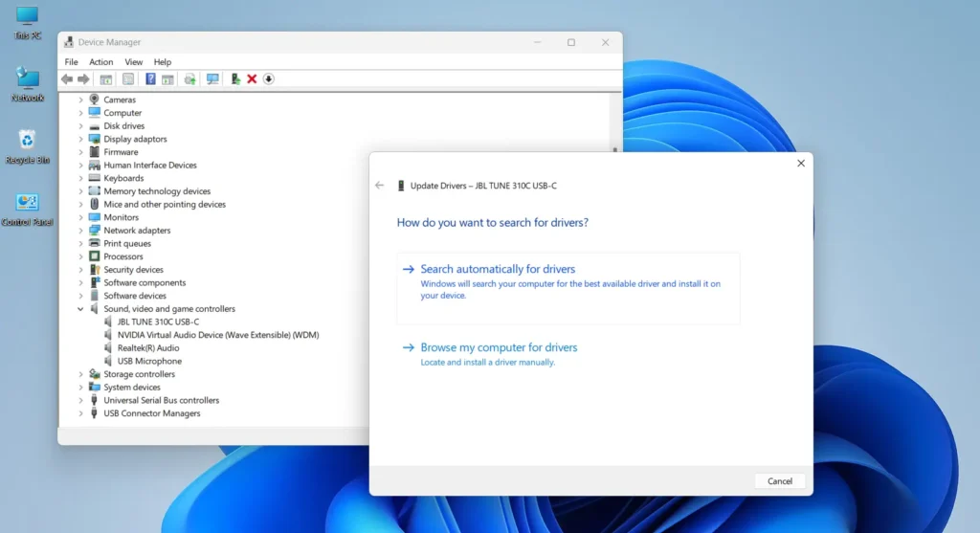980x533 pixels.
Task: Click Cancel in the Update Drivers dialog
Action: pos(779,481)
